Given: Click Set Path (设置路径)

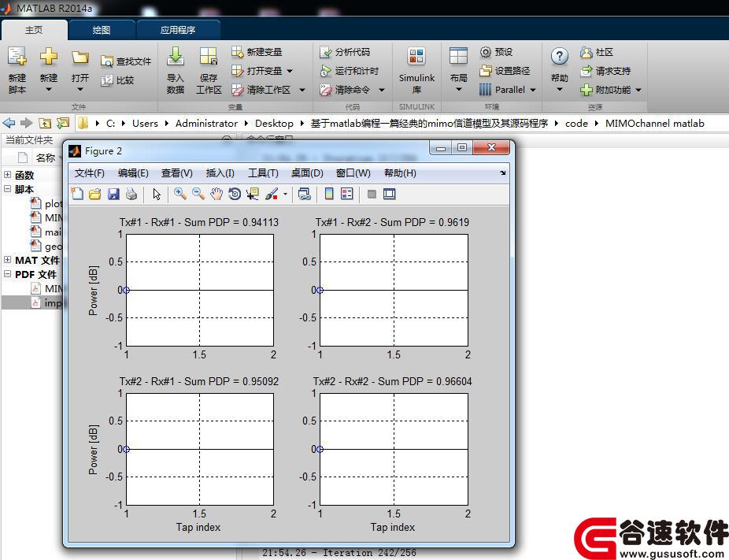Looking at the screenshot, I should pyautogui.click(x=505, y=71).
